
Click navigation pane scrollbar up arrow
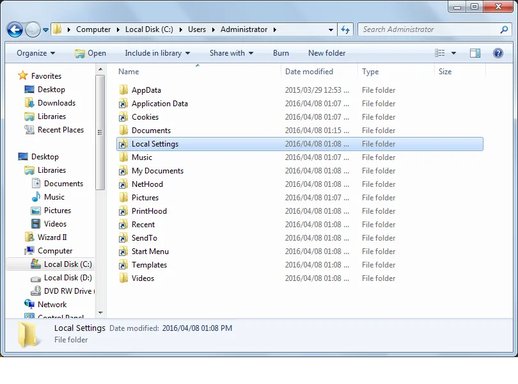100,70
